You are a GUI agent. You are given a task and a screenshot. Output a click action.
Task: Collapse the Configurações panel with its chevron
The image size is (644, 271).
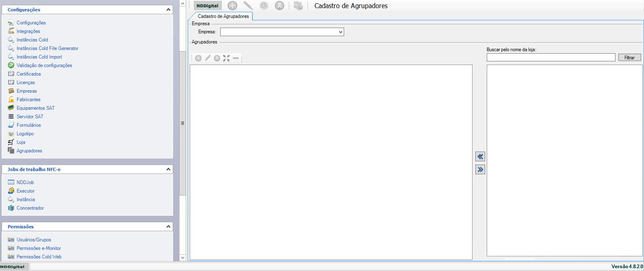tap(168, 10)
